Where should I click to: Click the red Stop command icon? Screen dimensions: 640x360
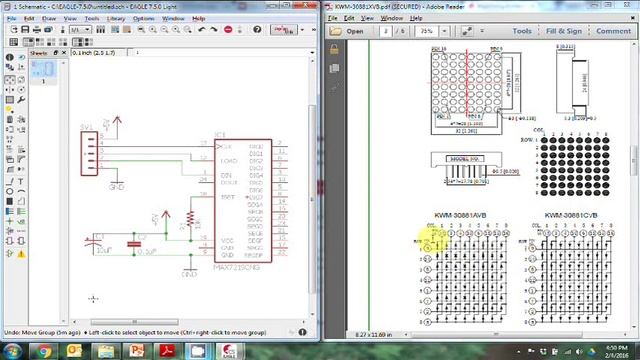(x=228, y=29)
